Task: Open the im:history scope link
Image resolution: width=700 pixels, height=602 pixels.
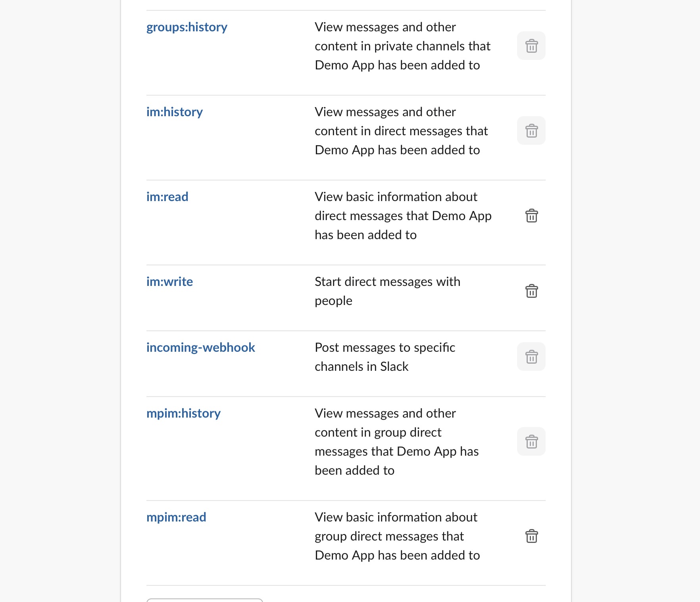Action: 174,112
